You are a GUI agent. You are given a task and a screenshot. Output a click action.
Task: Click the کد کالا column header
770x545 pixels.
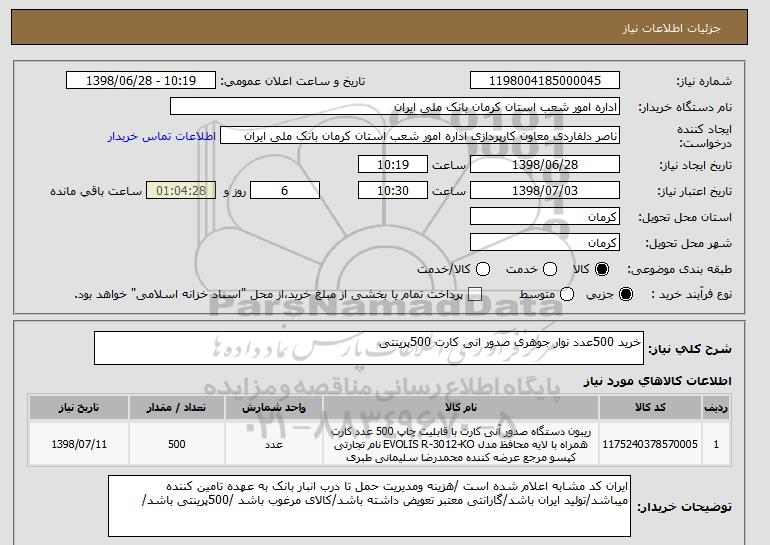650,408
